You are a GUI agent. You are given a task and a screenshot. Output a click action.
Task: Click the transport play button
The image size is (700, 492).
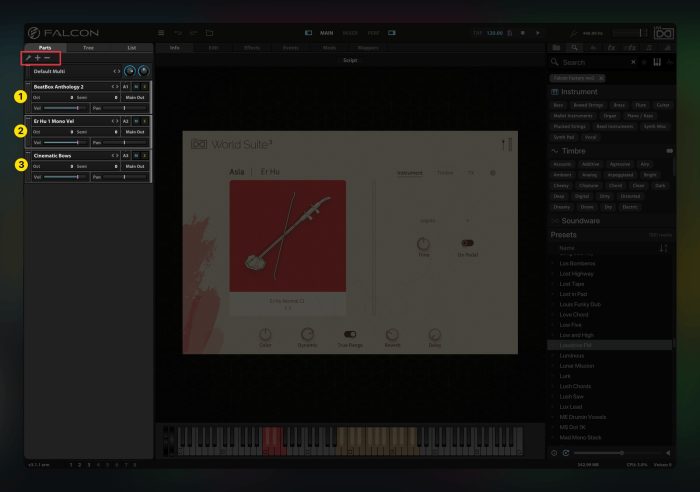pyautogui.click(x=538, y=33)
